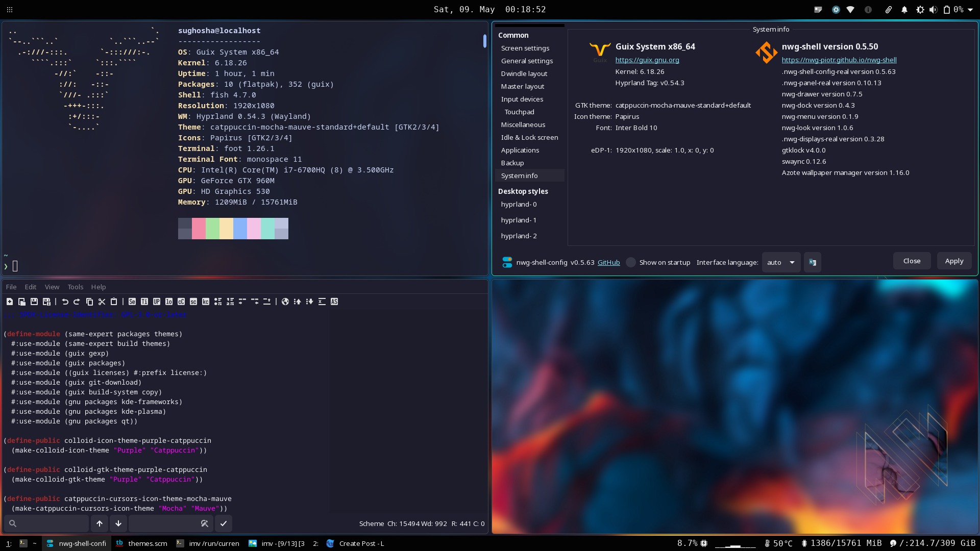This screenshot has height=551, width=980.
Task: Convert to uppercase with the UP icon
Action: click(157, 302)
